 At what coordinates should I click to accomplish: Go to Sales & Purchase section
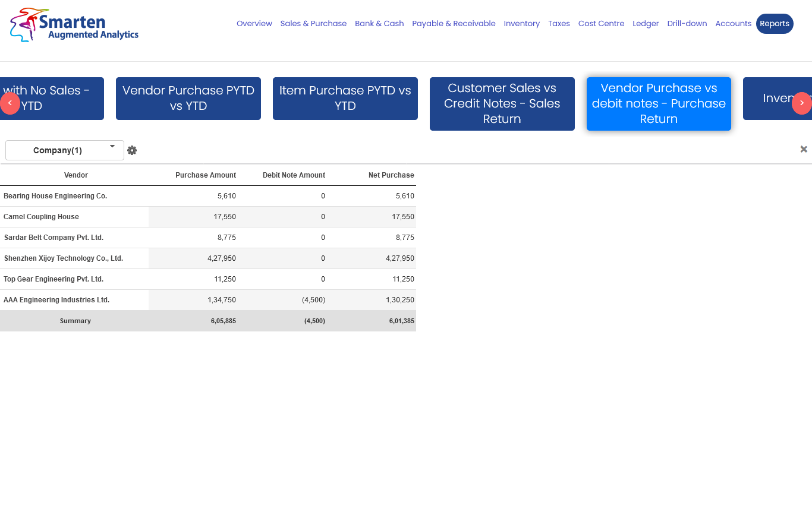point(313,24)
